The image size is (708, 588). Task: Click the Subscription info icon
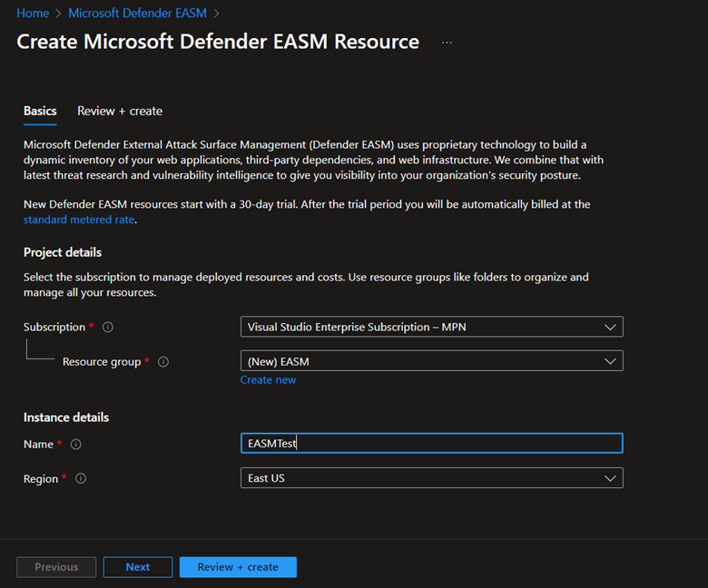[108, 328]
